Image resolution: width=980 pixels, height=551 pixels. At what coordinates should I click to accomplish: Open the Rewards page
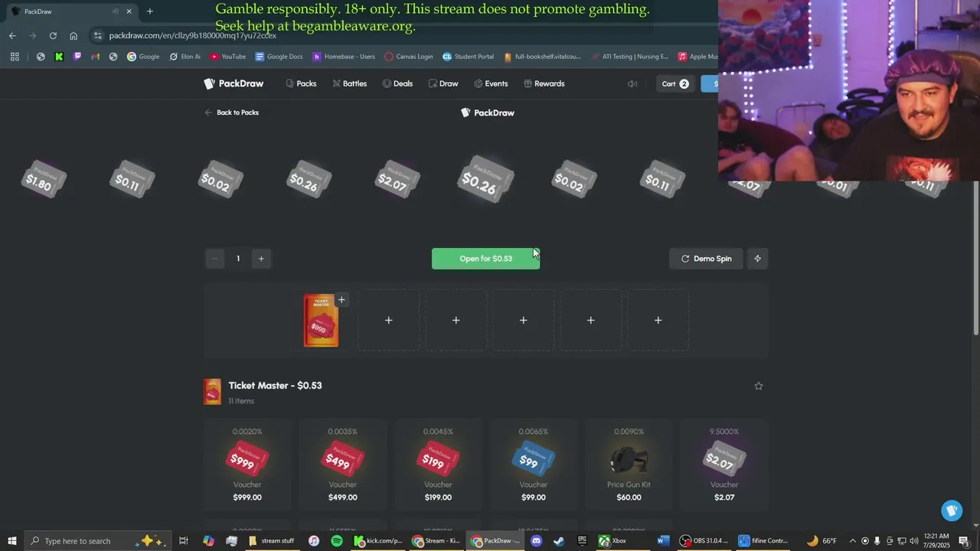[544, 83]
